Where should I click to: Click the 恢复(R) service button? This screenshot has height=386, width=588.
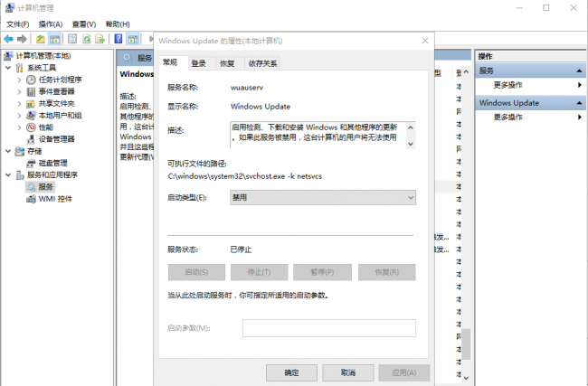tap(387, 272)
